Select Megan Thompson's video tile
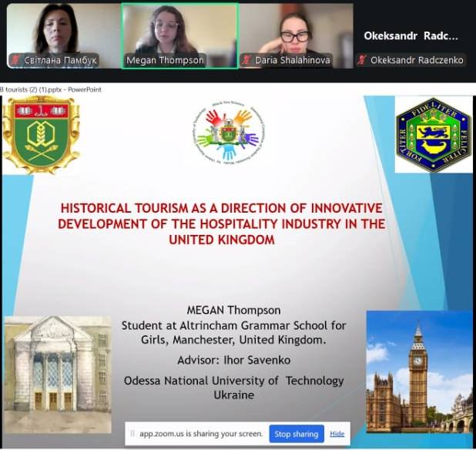The width and height of the screenshot is (476, 450). pos(179,35)
